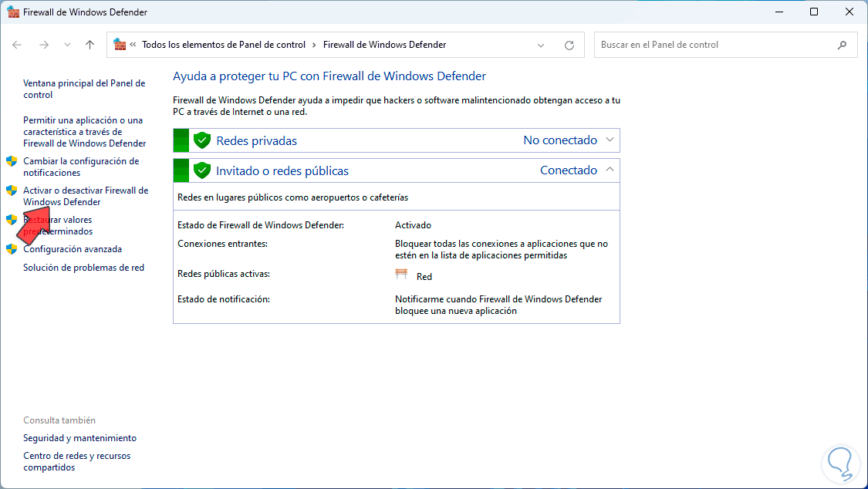Click the Forward navigation arrow
Image resolution: width=868 pixels, height=489 pixels.
[x=44, y=45]
